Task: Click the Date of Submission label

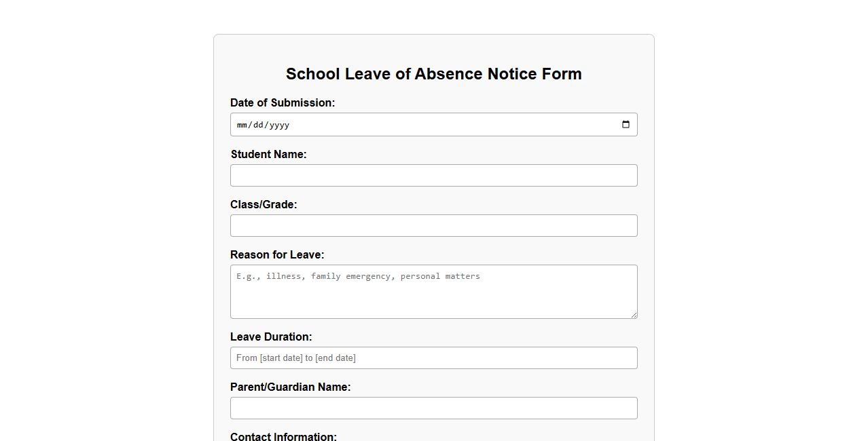Action: [283, 102]
